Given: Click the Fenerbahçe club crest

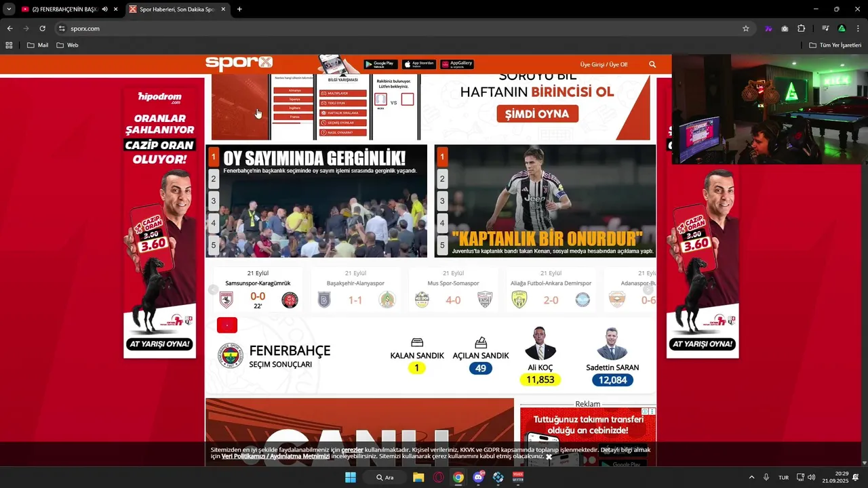Looking at the screenshot, I should tap(231, 356).
